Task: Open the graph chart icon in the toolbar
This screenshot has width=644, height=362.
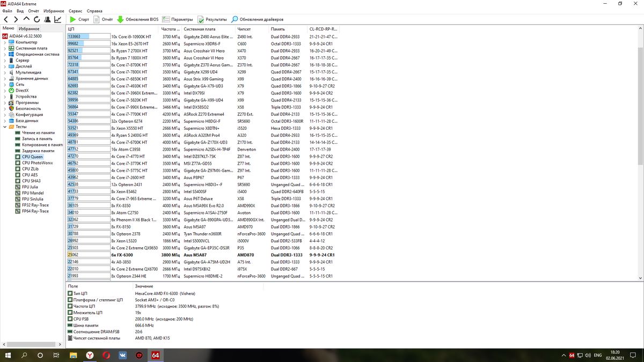Action: pos(57,19)
